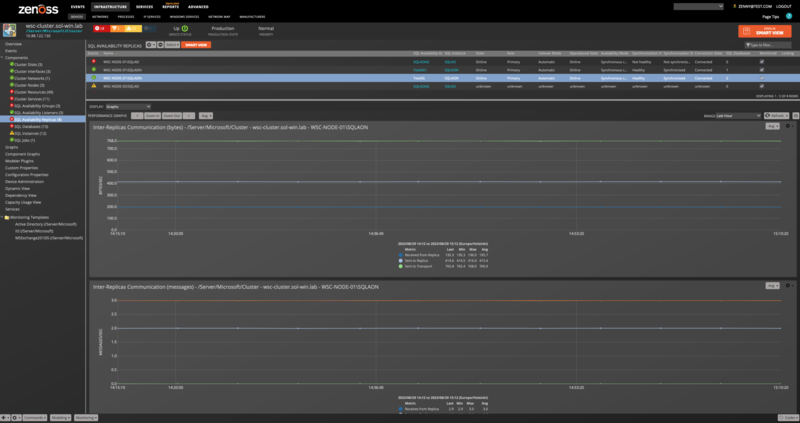Click the delete component icon next to Select

tap(160, 45)
